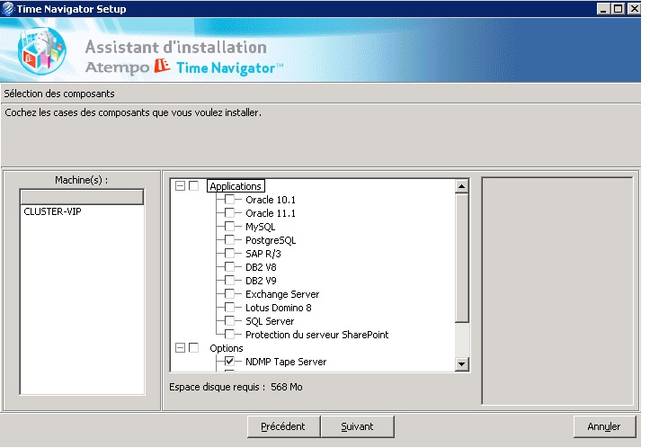Select the SAP R/3 label
Screen dimensions: 650x448
pos(263,254)
